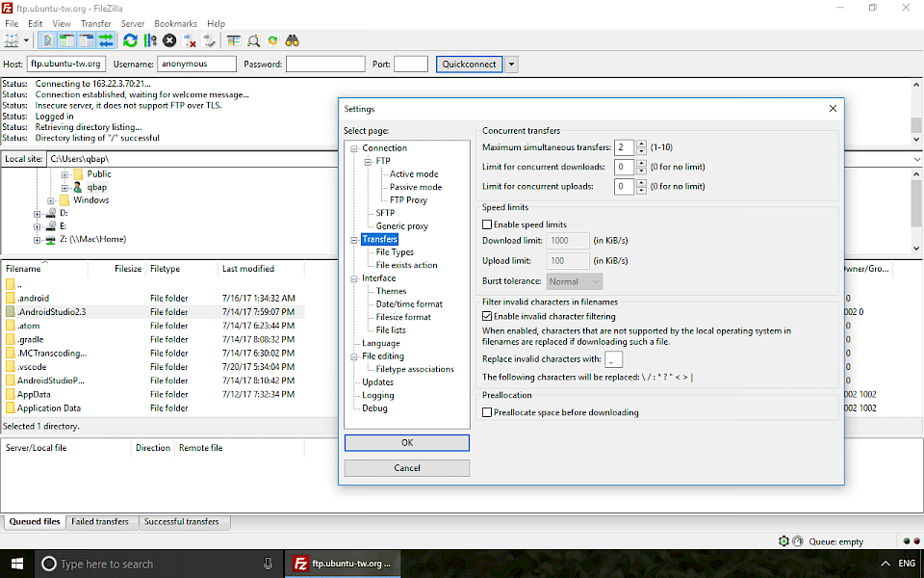Open Burst tolerance dropdown
The width and height of the screenshot is (924, 578).
click(575, 281)
